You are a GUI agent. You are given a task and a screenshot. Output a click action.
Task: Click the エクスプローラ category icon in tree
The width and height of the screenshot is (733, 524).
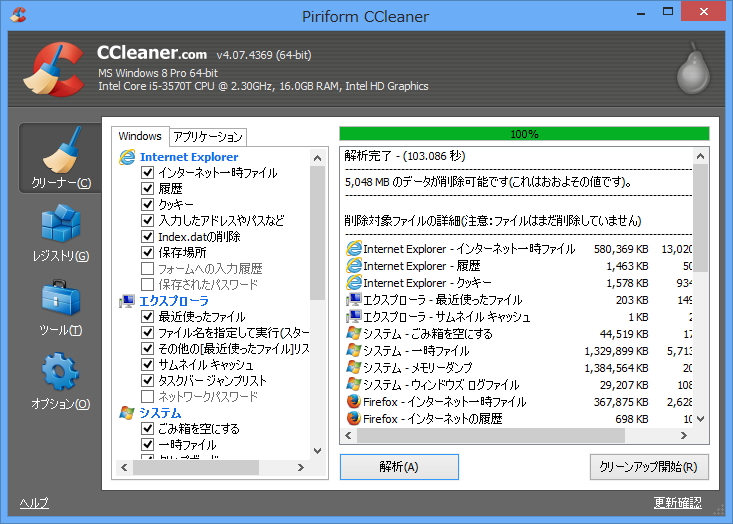click(x=127, y=301)
